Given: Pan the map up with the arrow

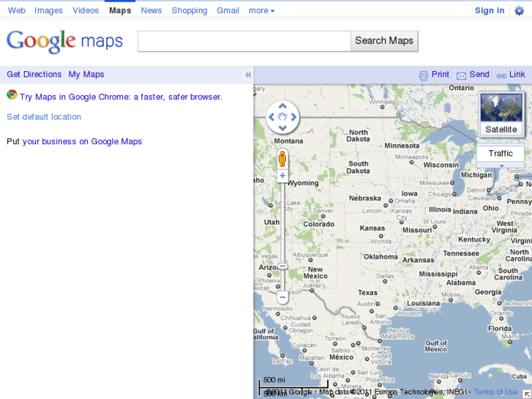Looking at the screenshot, I should 282,106.
